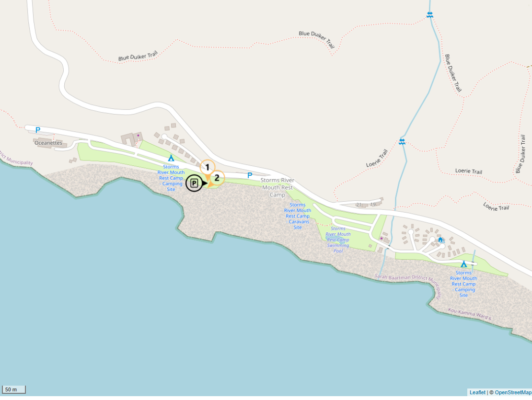The width and height of the screenshot is (532, 400).
Task: Click the blue parking P near Oceanettes
Action: 38,130
